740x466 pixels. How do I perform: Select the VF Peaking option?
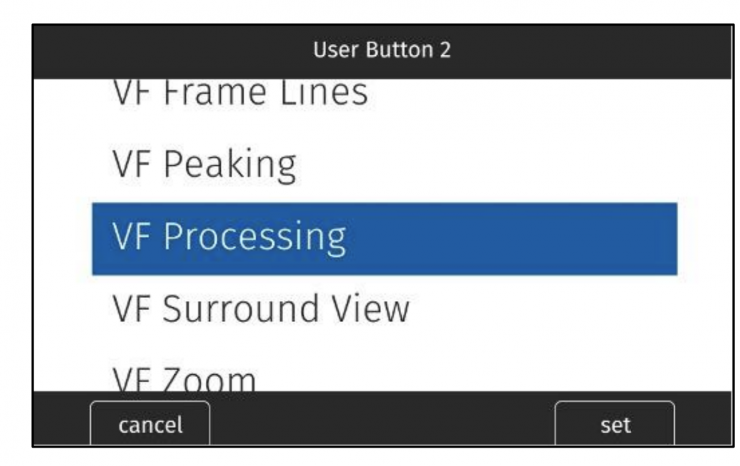click(205, 165)
